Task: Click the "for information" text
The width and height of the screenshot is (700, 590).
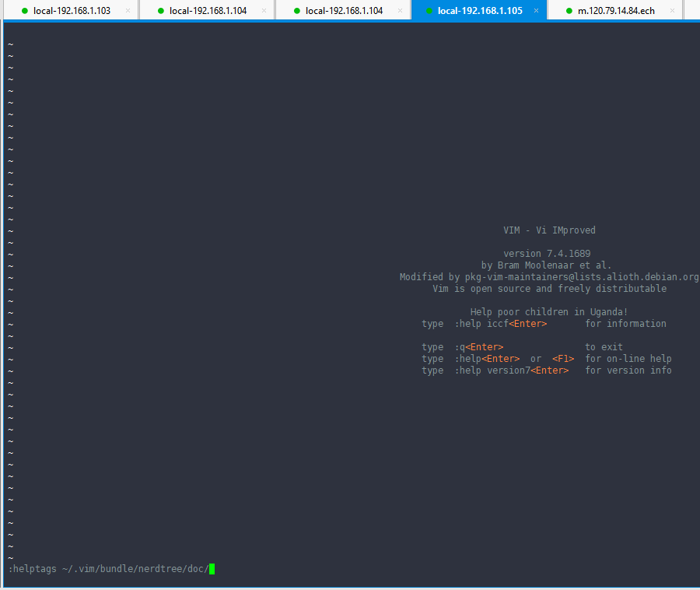Action: 625,323
